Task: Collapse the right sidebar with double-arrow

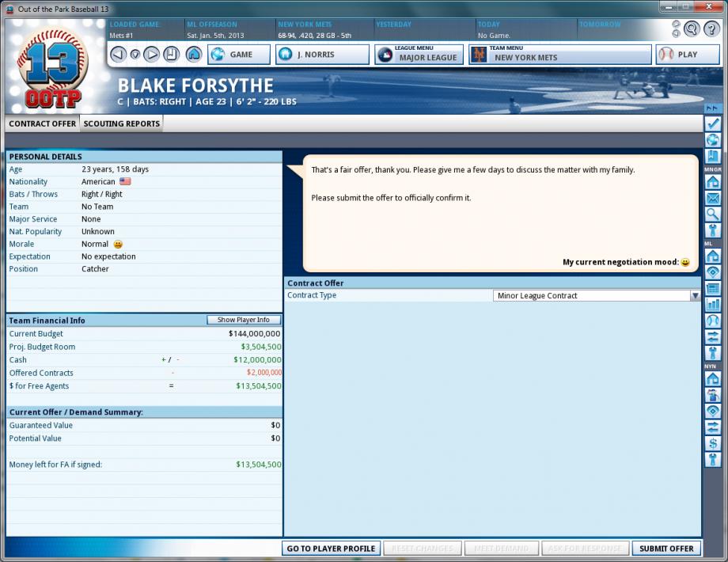Action: pos(713,108)
